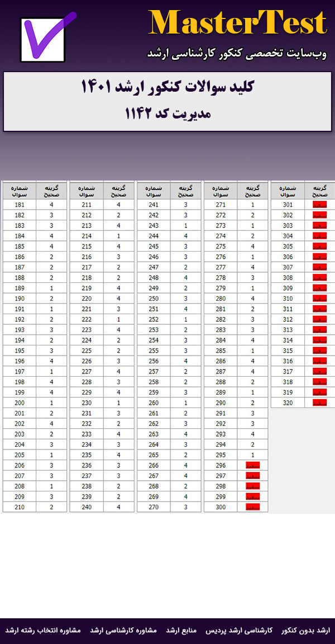Select the مشاوره انتخاب رشته ارشد footer link
The height and width of the screenshot is (644, 335).
(x=43, y=630)
